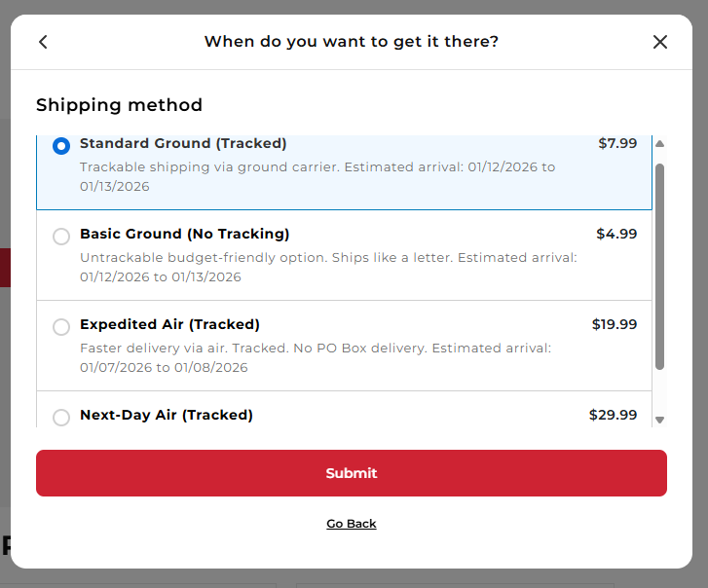Click the Basic Ground untrackable description text
Screen dimensions: 708x588
coord(328,267)
